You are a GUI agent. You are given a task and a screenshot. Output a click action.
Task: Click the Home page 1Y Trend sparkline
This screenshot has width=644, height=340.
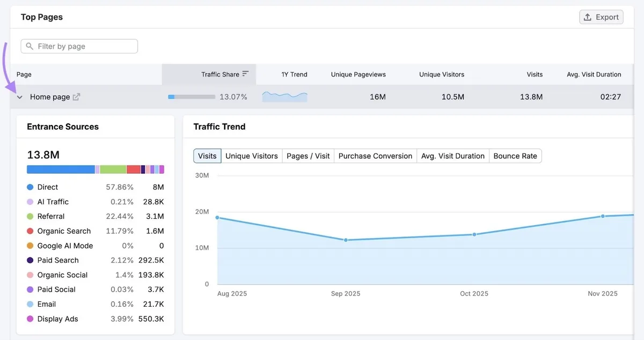click(x=285, y=97)
